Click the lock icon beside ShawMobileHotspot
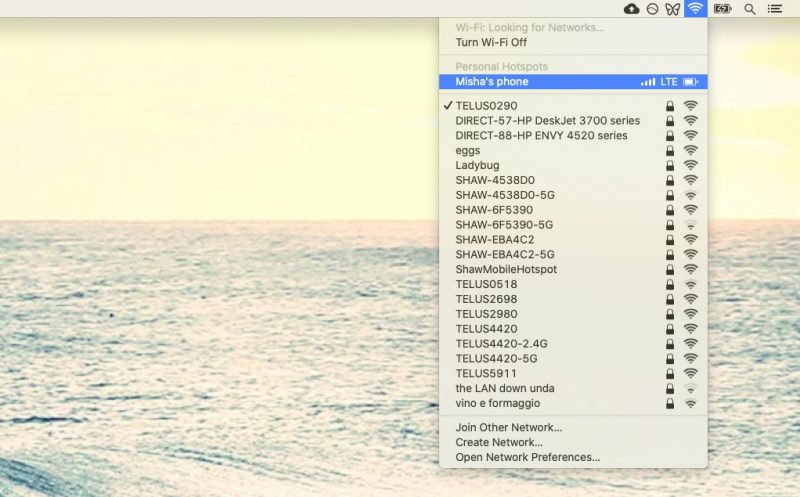The width and height of the screenshot is (800, 497). point(670,269)
